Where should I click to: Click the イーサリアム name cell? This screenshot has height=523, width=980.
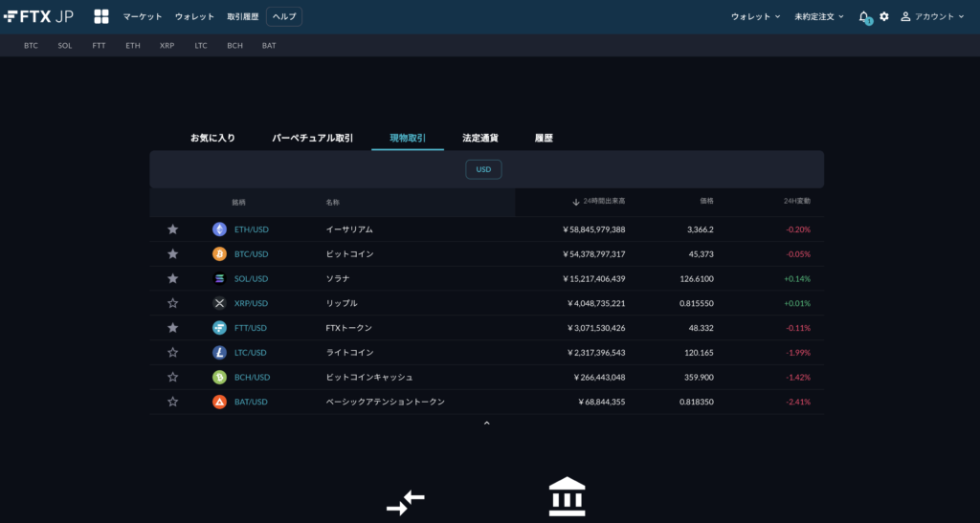pyautogui.click(x=349, y=229)
